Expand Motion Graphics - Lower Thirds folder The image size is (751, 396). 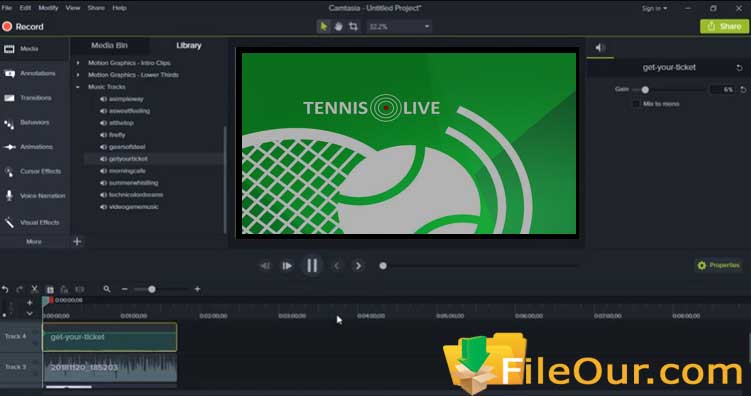78,75
